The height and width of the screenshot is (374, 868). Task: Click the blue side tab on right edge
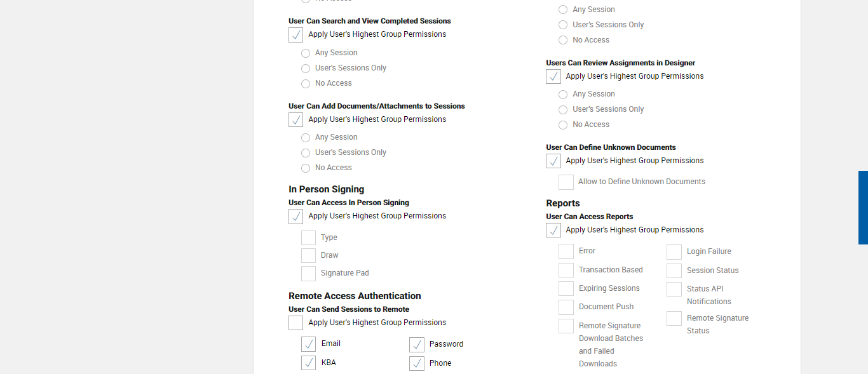[863, 208]
